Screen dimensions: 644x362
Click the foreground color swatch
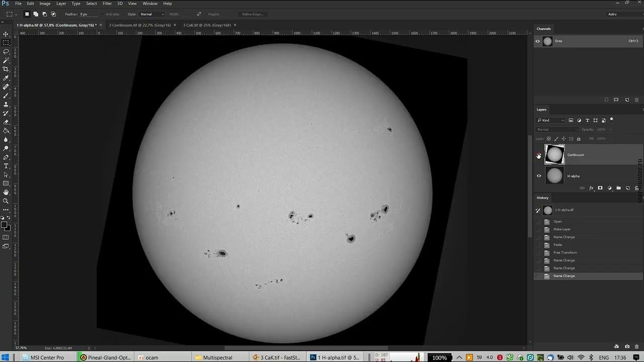tap(4, 225)
